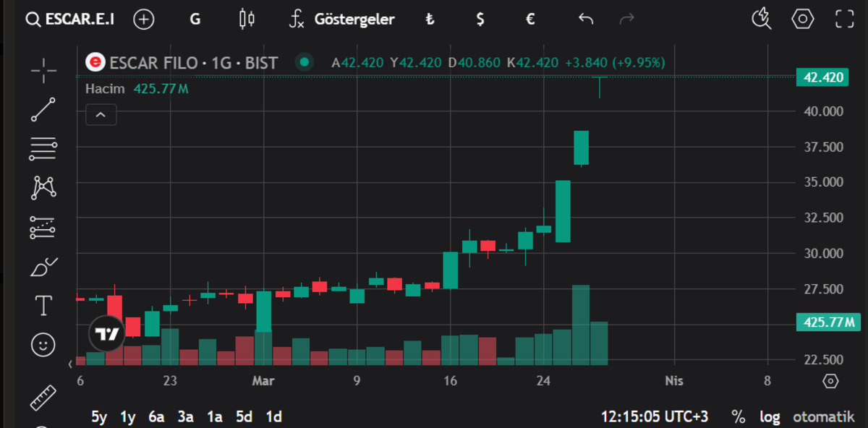This screenshot has width=868, height=428.
Task: Open quick search lightning magnifier icon
Action: pos(762,19)
